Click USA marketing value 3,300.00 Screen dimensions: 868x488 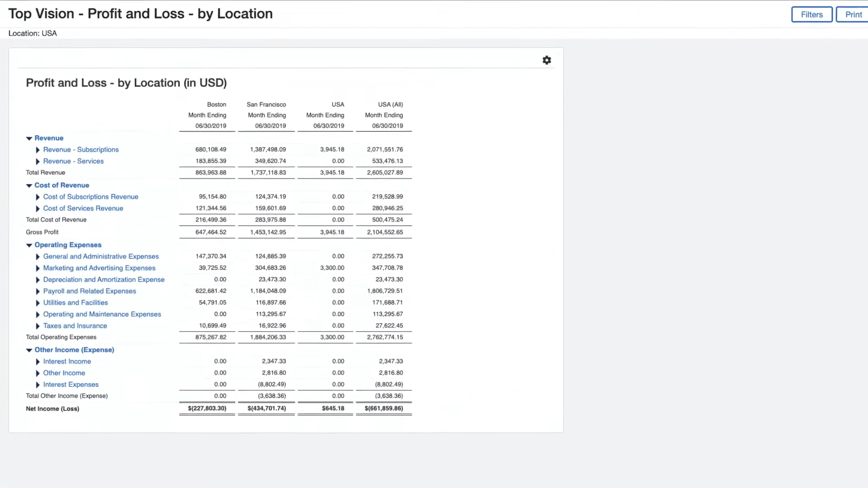click(x=332, y=268)
